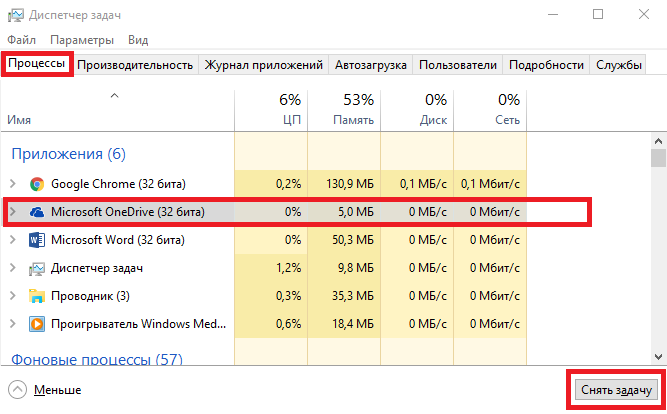This screenshot has height=414, width=667.
Task: Minimize the Диспетчер задач window
Action: coord(553,14)
